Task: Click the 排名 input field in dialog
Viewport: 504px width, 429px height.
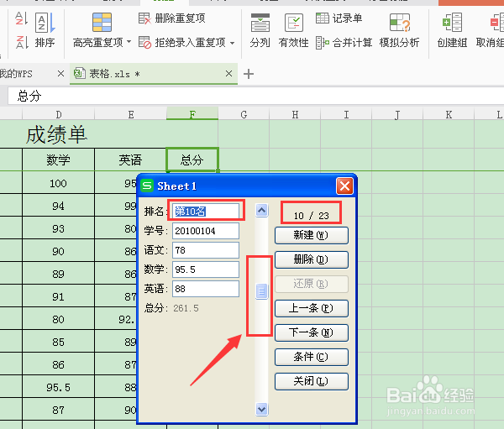Action: point(206,211)
